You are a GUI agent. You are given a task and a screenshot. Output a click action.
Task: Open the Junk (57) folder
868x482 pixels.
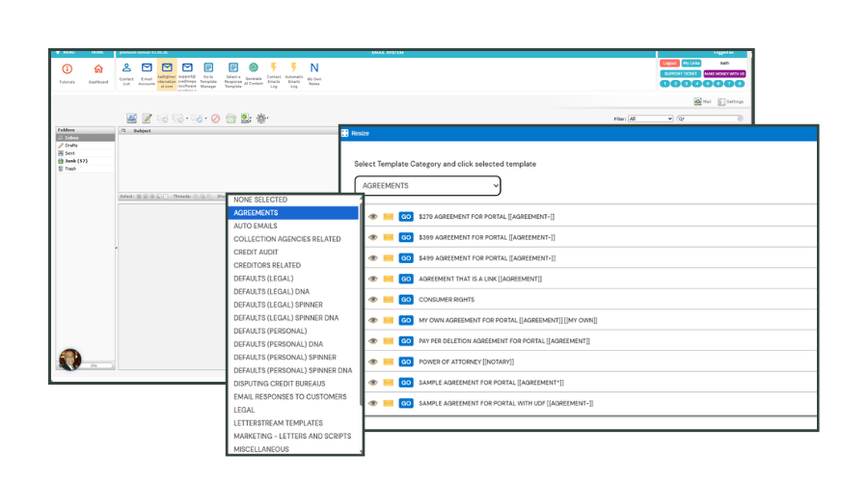coord(85,161)
